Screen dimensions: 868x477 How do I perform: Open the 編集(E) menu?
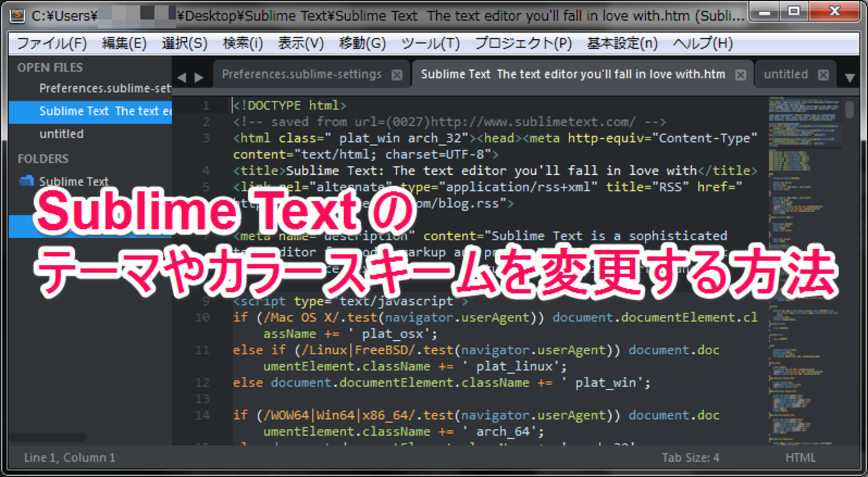124,43
